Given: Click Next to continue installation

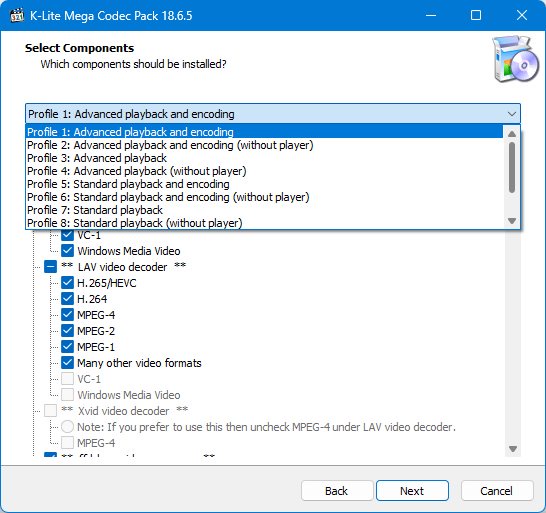Looking at the screenshot, I should (412, 491).
